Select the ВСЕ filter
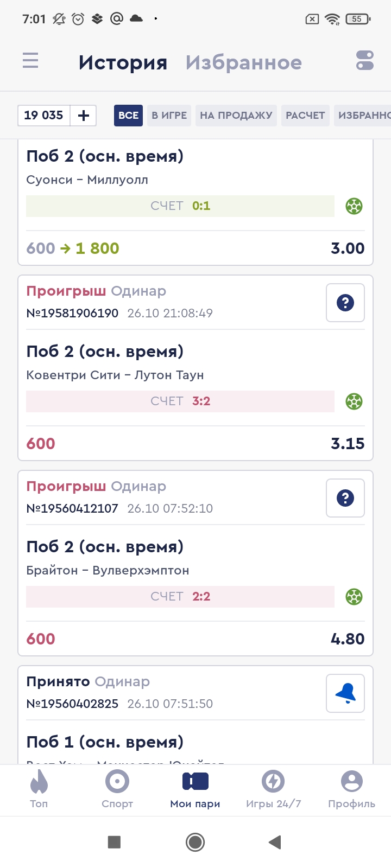Image resolution: width=391 pixels, height=868 pixels. click(x=128, y=116)
